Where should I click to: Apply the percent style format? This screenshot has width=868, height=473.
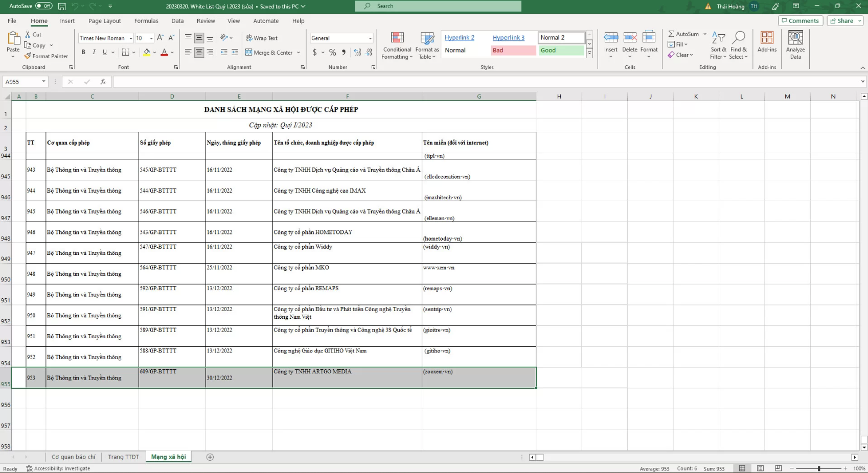(333, 53)
